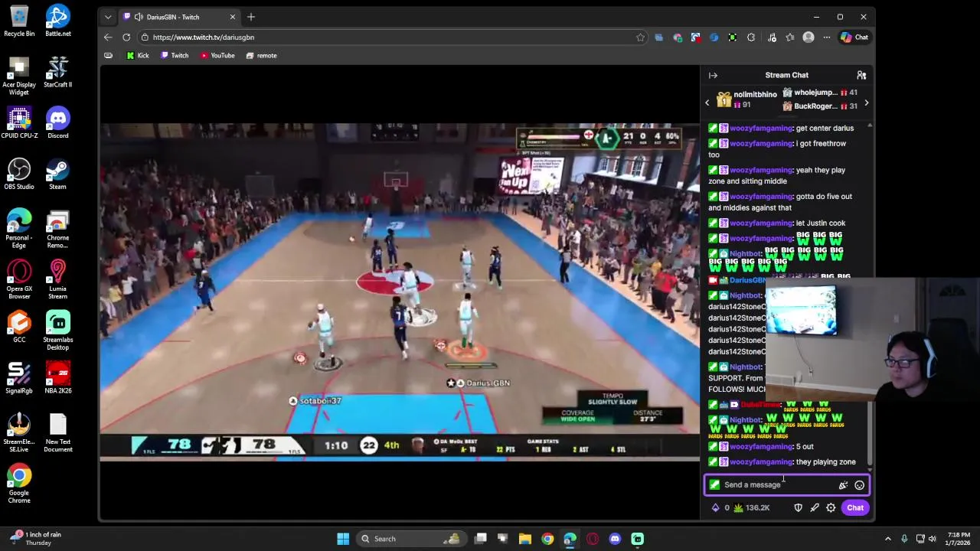Open the Discord desktop shortcut

57,123
